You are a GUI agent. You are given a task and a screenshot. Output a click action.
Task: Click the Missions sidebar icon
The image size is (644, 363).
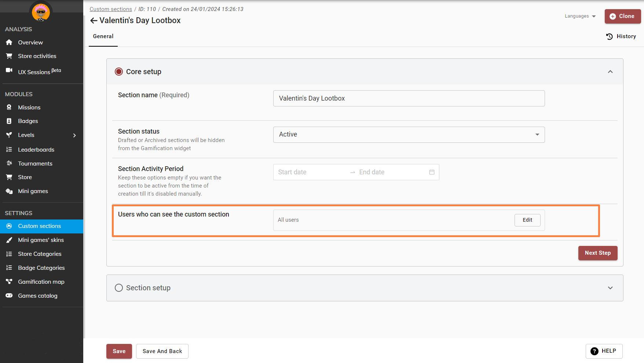[x=9, y=108]
